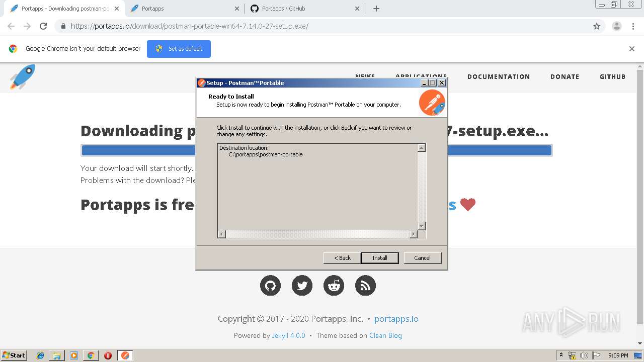Click left arrow of horizontal memo scrollbar
This screenshot has width=644, height=362.
222,234
